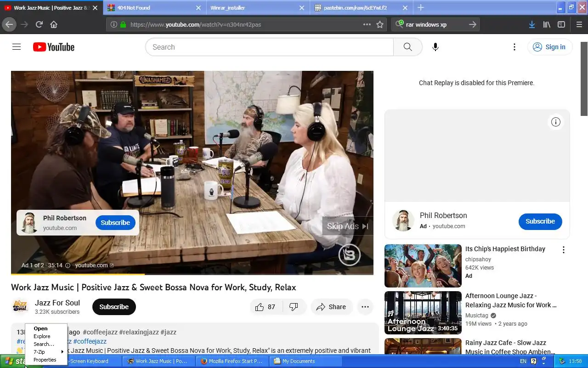Share the video
The height and width of the screenshot is (368, 588).
tap(332, 307)
